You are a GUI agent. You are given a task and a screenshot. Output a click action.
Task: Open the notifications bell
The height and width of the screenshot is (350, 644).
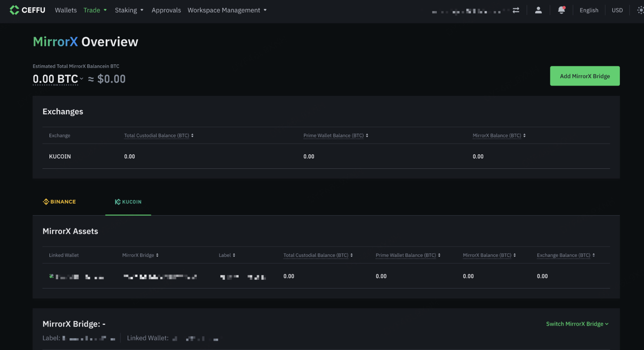point(561,10)
